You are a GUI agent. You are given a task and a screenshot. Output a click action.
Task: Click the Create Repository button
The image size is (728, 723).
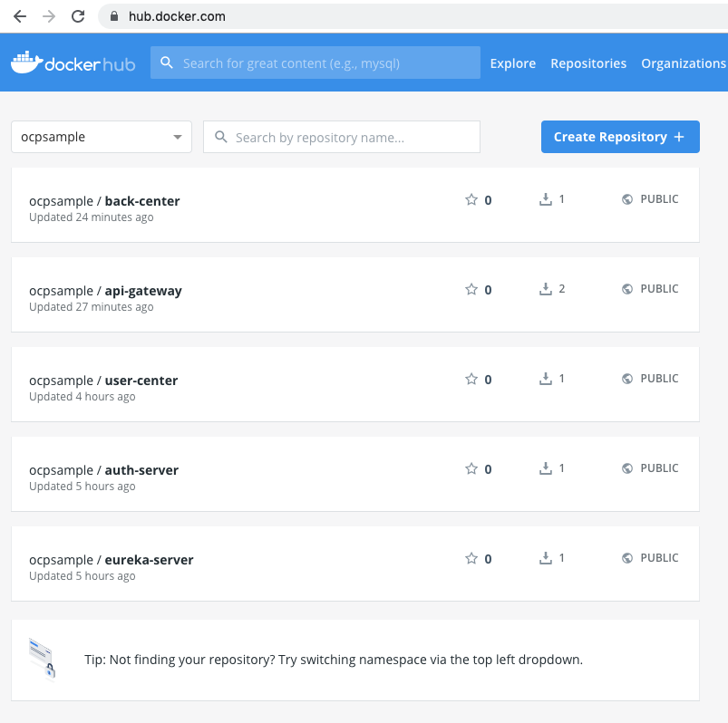coord(620,137)
